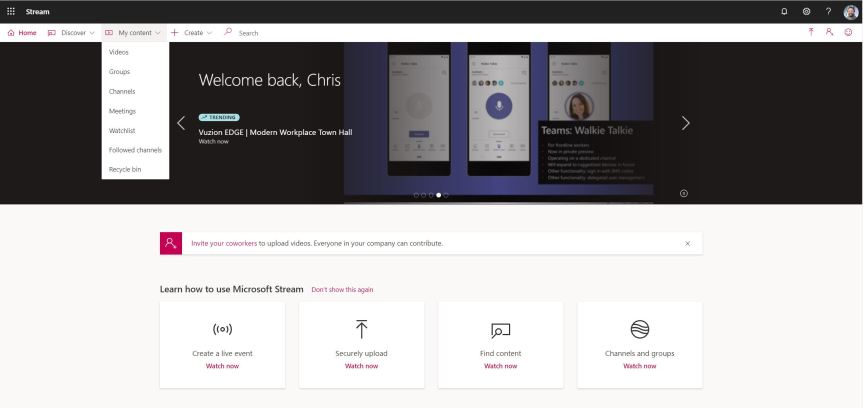The width and height of the screenshot is (863, 408).
Task: Expand the Discover dropdown
Action: coord(72,33)
